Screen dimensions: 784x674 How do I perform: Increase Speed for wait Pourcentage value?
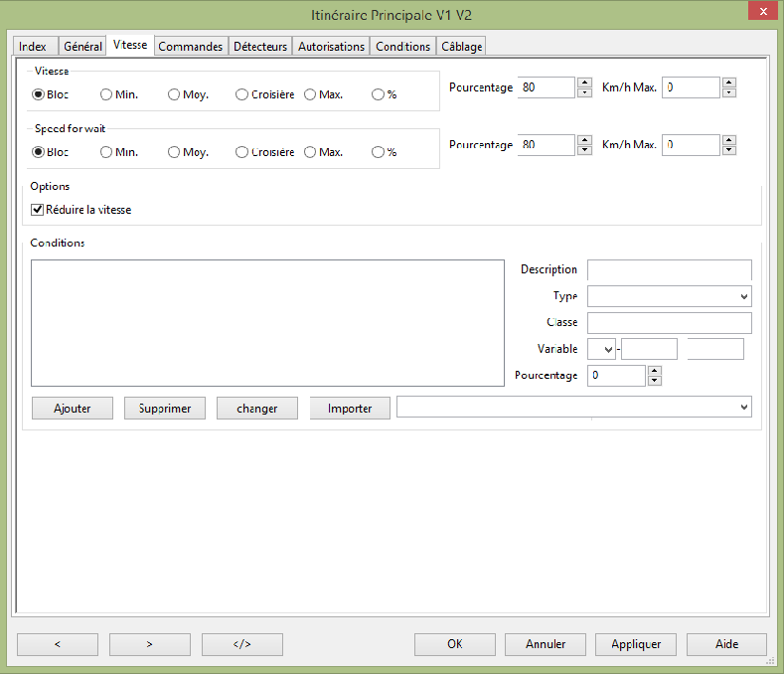coord(583,140)
